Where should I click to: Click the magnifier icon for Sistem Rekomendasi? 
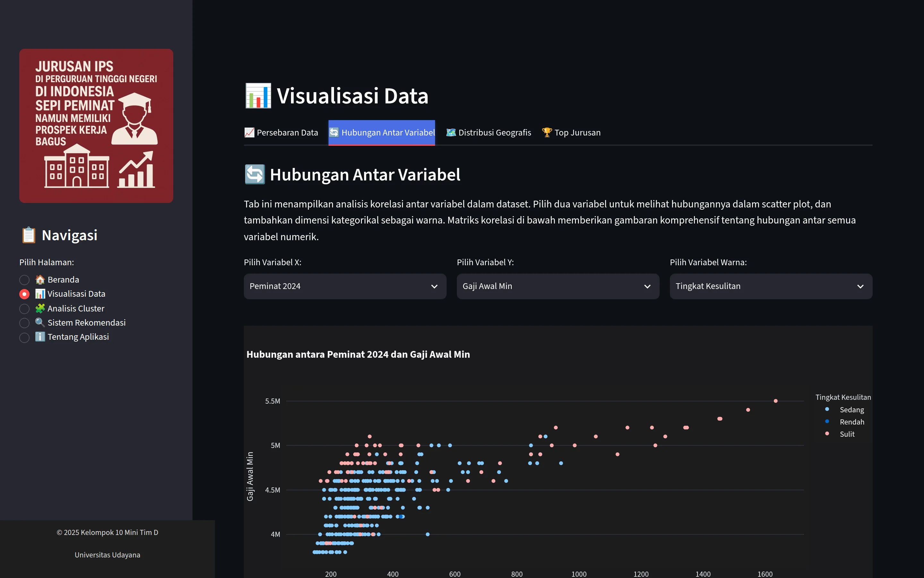40,322
